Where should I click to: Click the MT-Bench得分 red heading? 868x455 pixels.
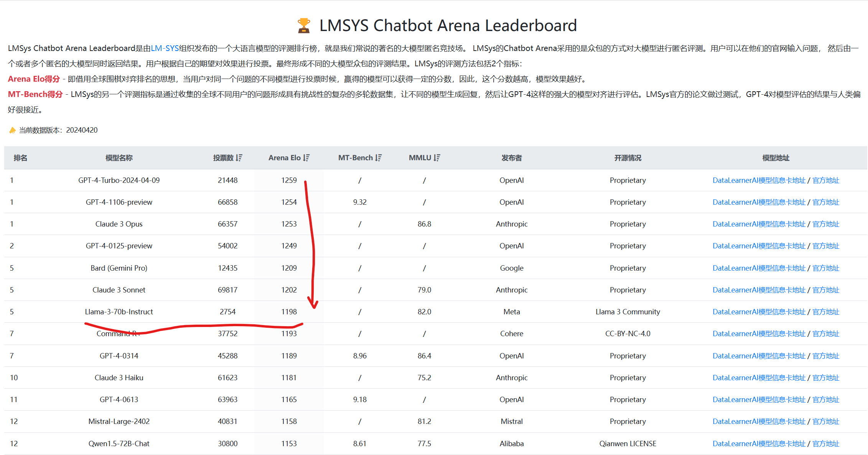coord(35,94)
